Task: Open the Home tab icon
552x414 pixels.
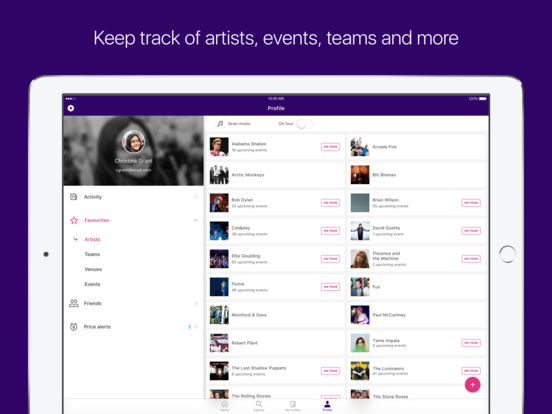Action: click(x=224, y=404)
